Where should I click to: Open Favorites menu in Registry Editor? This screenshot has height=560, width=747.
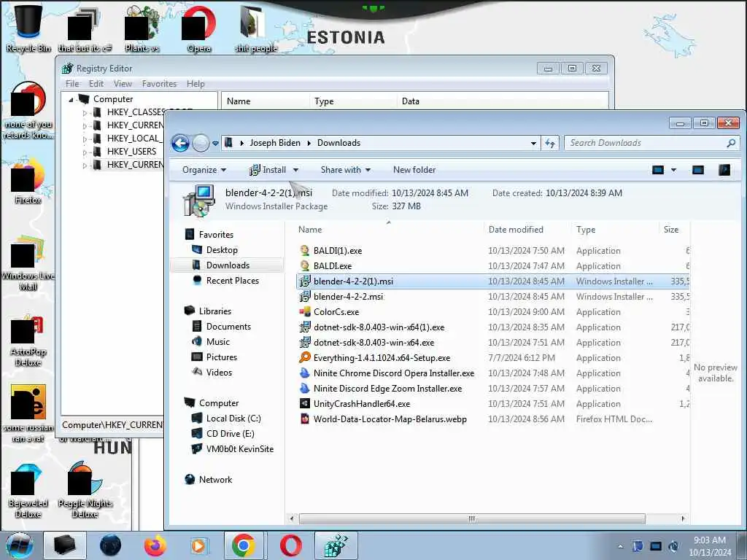(x=159, y=84)
